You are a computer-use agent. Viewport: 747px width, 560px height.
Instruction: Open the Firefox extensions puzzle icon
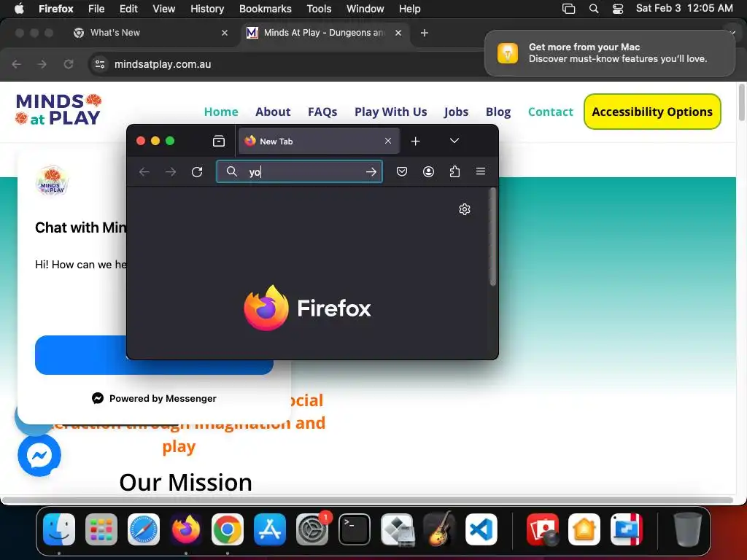coord(454,171)
